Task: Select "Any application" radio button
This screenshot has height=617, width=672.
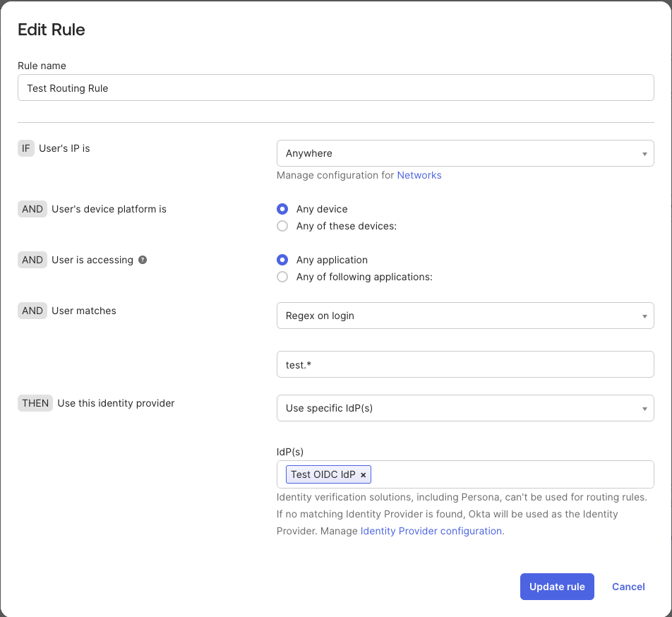Action: pyautogui.click(x=282, y=260)
